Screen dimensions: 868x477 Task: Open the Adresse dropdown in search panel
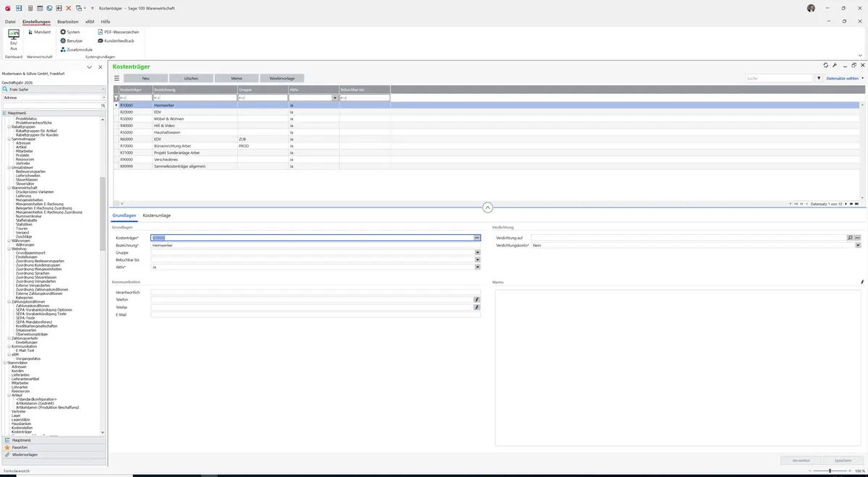[x=103, y=98]
